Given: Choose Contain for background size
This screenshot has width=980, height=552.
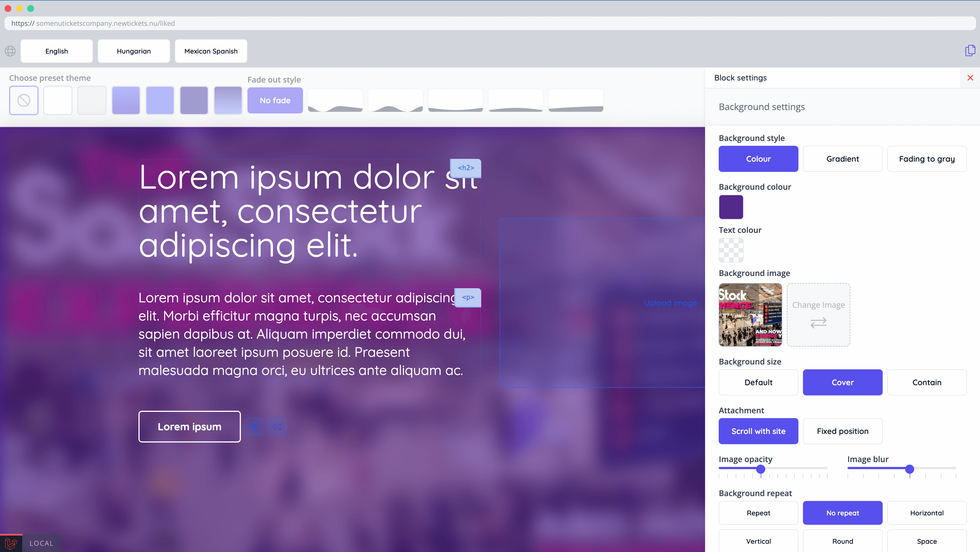Looking at the screenshot, I should (926, 382).
